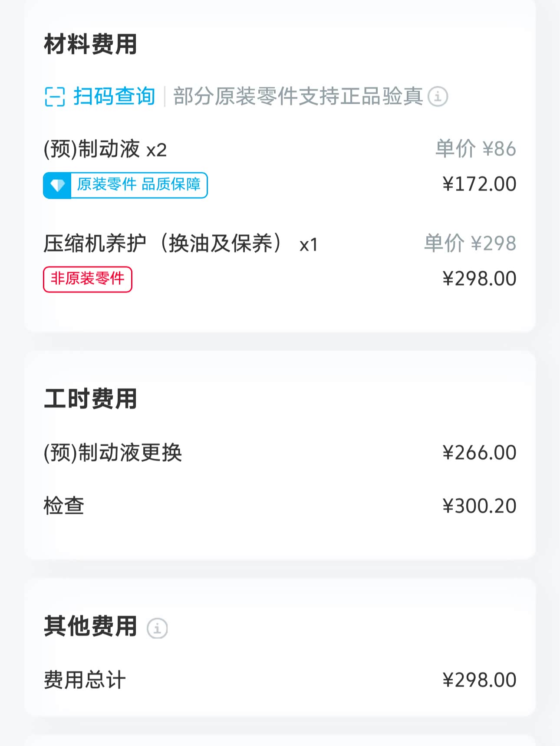Tap the 费用总计 total row
This screenshot has height=746, width=560.
[85, 680]
